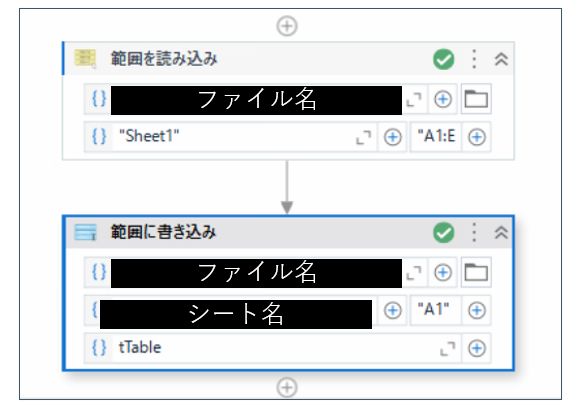Screen dimensions: 581x405
Task: Browse folder for write range file
Action: 476,272
